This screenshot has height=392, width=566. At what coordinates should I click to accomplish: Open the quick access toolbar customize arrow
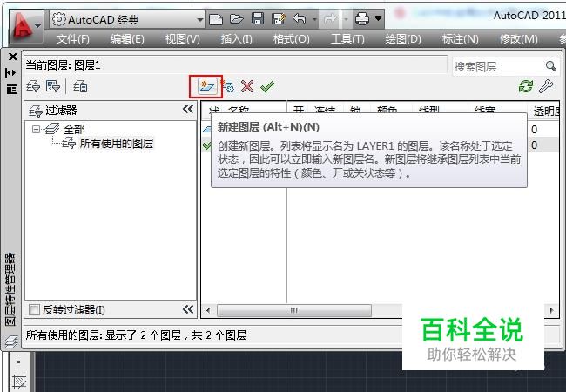(378, 18)
